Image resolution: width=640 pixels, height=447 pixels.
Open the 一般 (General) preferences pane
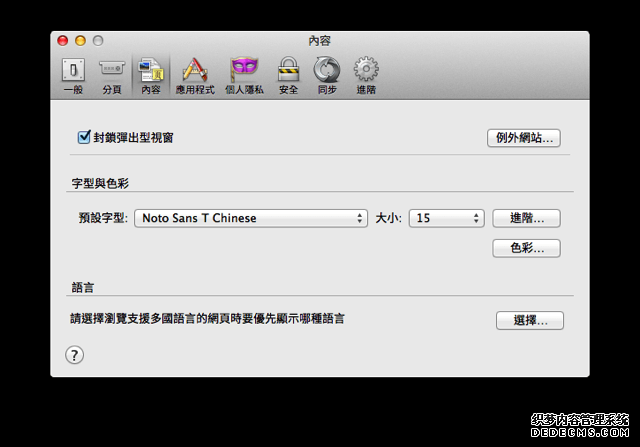tap(73, 76)
